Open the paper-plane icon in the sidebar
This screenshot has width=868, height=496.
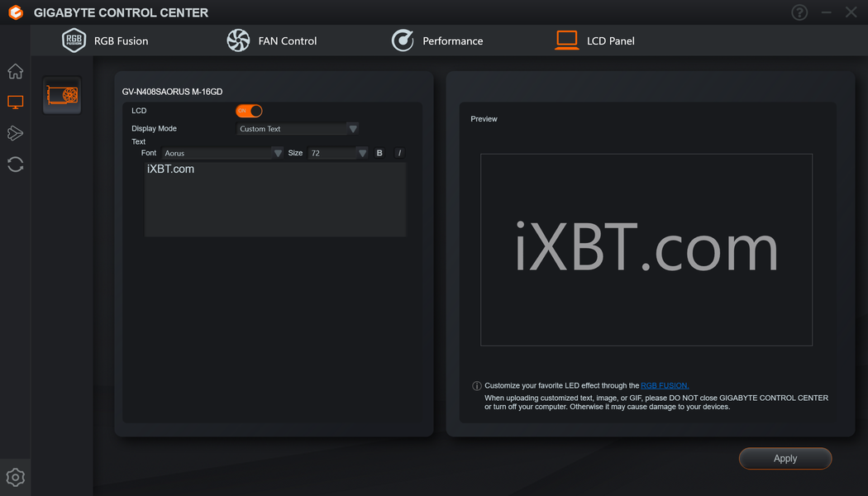(x=16, y=133)
